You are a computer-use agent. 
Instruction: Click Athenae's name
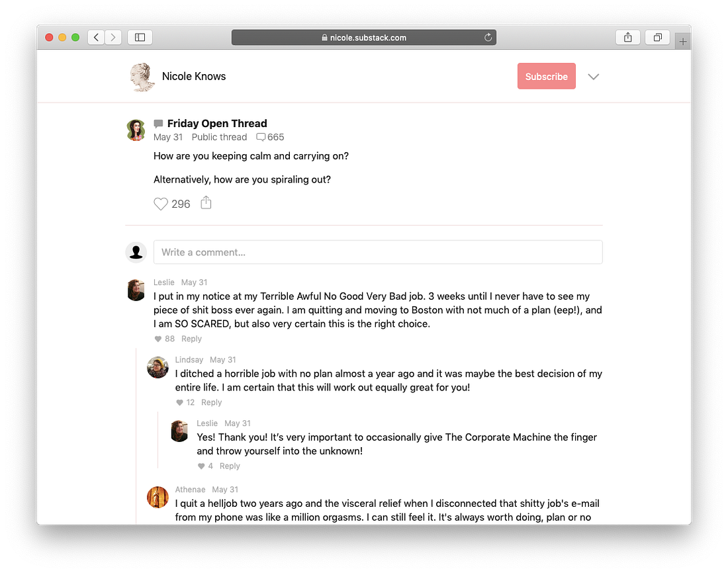(190, 490)
